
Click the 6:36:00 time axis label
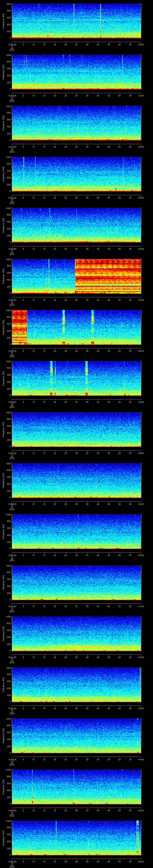click(12, 402)
